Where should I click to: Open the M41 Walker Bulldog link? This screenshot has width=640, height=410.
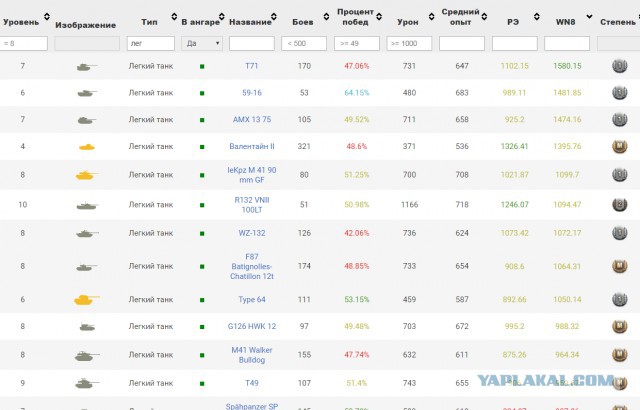click(x=251, y=355)
